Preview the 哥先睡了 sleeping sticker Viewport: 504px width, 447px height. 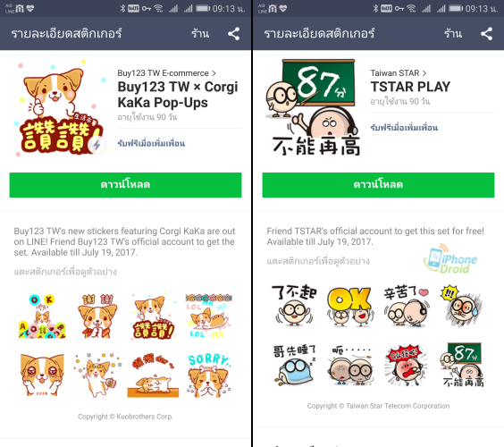tap(294, 365)
